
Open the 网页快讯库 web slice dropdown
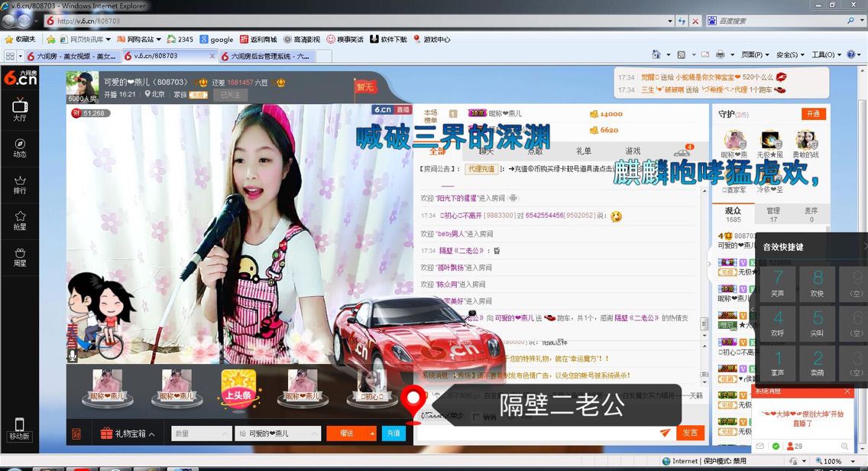[86, 39]
